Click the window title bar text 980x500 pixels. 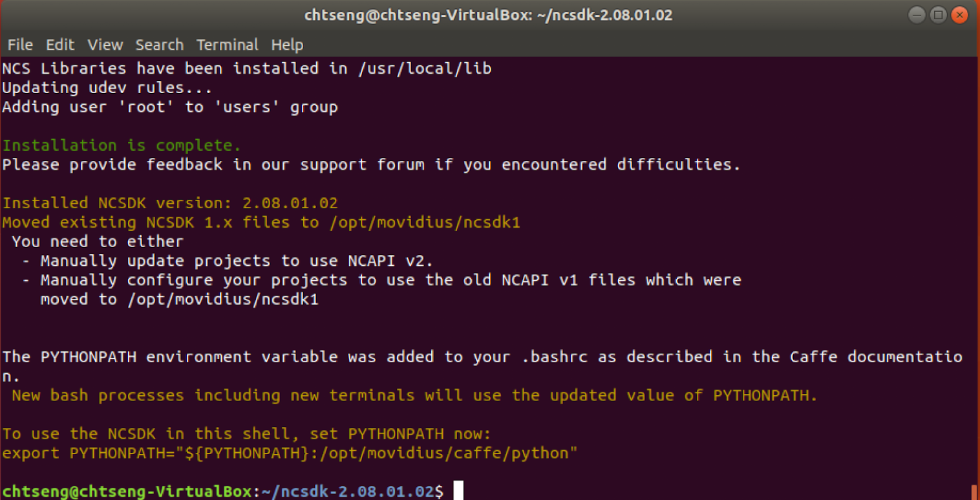(489, 15)
